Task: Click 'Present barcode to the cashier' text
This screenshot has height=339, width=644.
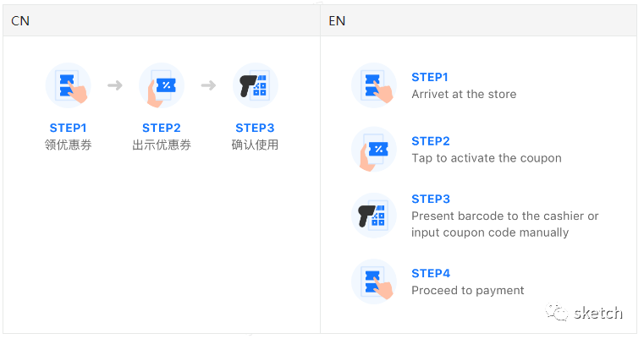Action: [504, 216]
